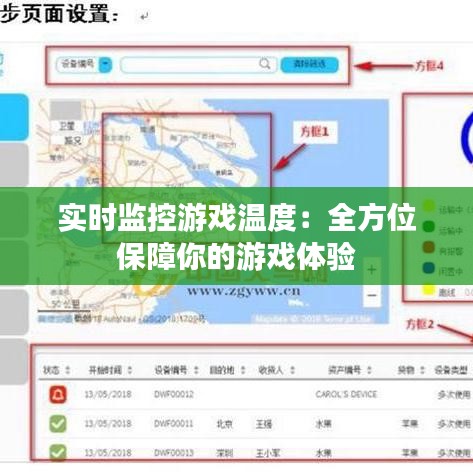Viewport: 473px width, 473px height.
Task: Click the red alarm bell status icon
Action: (x=58, y=394)
